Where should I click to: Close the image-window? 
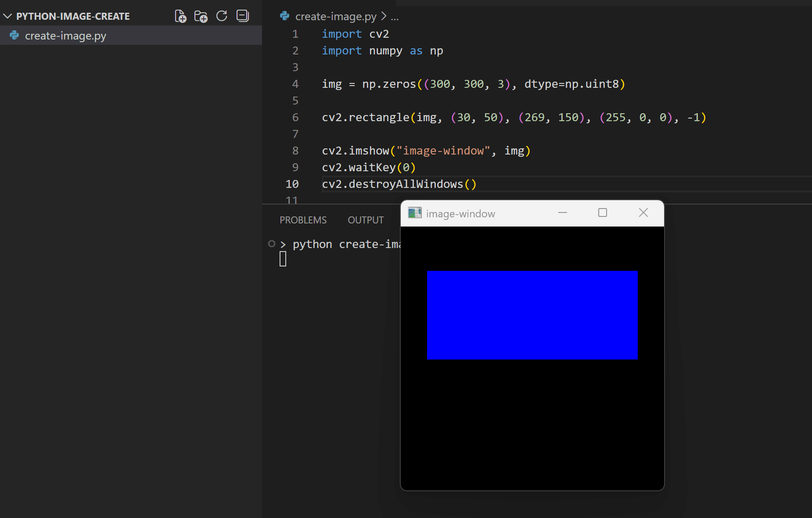(x=643, y=213)
